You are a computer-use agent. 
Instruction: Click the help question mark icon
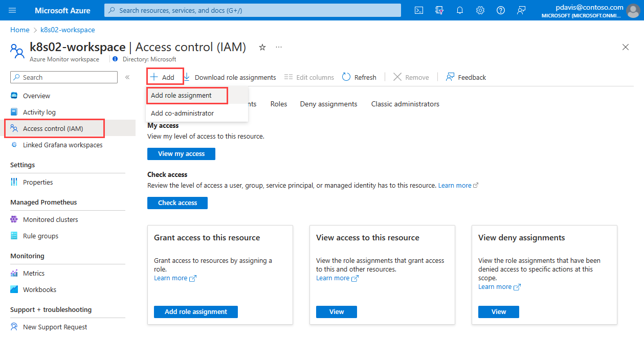click(x=500, y=10)
